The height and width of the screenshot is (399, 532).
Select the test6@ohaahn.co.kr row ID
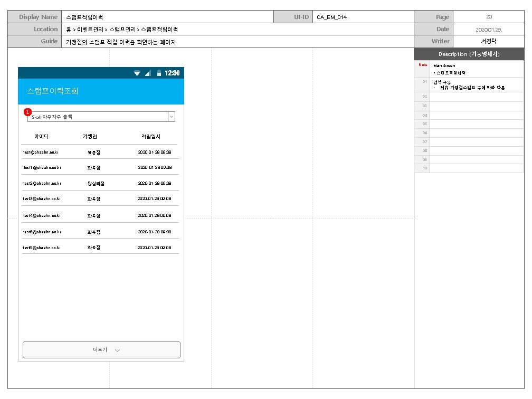(x=41, y=248)
